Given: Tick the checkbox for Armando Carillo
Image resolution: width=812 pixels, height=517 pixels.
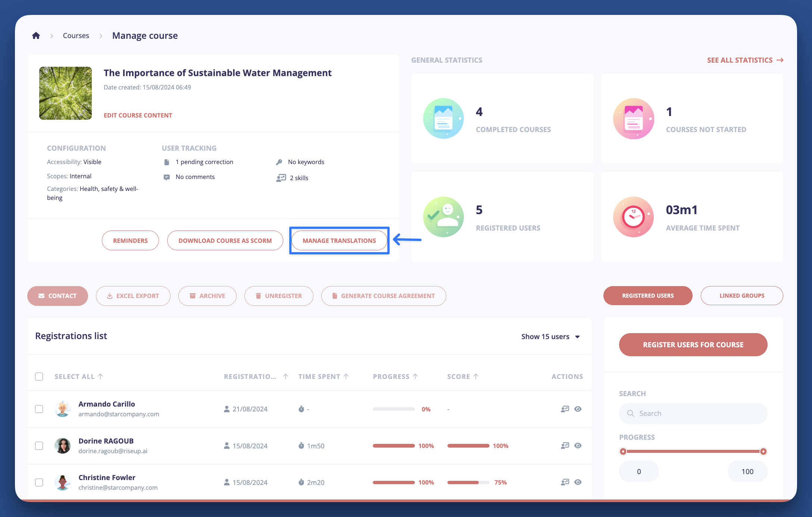Looking at the screenshot, I should click(x=39, y=409).
